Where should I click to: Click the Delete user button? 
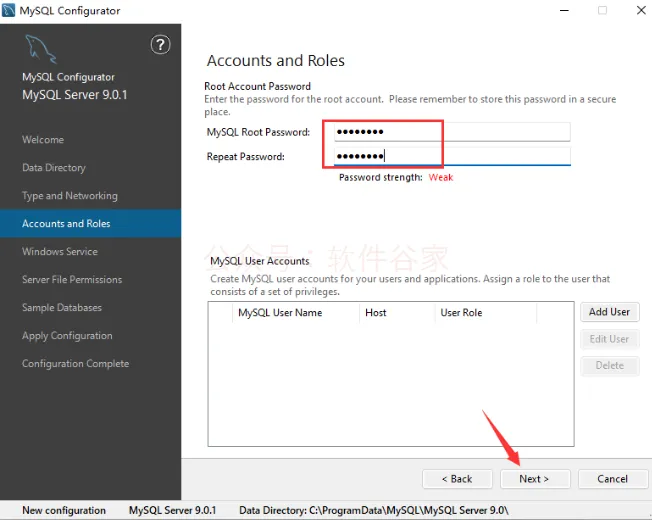[610, 365]
